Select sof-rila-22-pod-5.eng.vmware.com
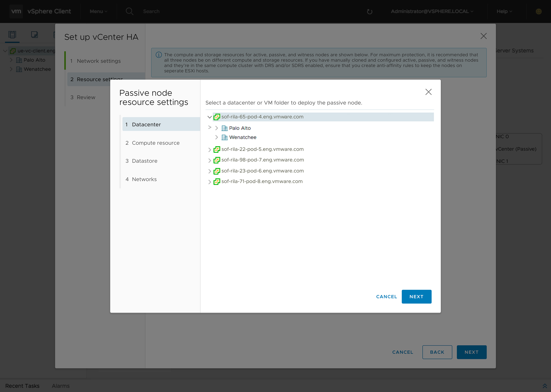 (262, 149)
